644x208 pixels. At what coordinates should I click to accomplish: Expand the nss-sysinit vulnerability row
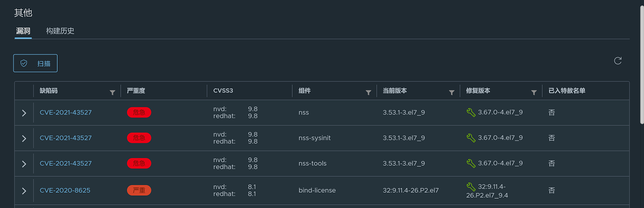(x=24, y=138)
